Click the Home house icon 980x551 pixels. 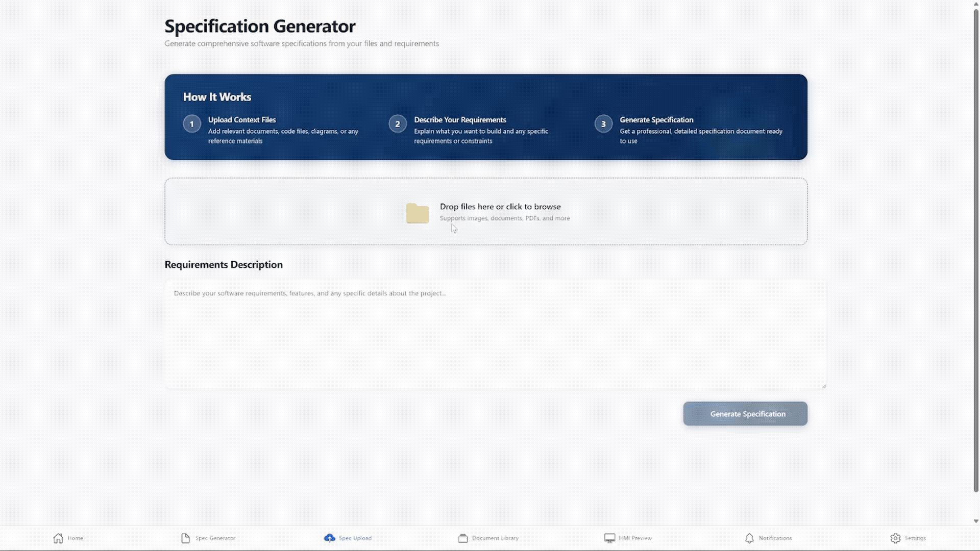coord(58,538)
